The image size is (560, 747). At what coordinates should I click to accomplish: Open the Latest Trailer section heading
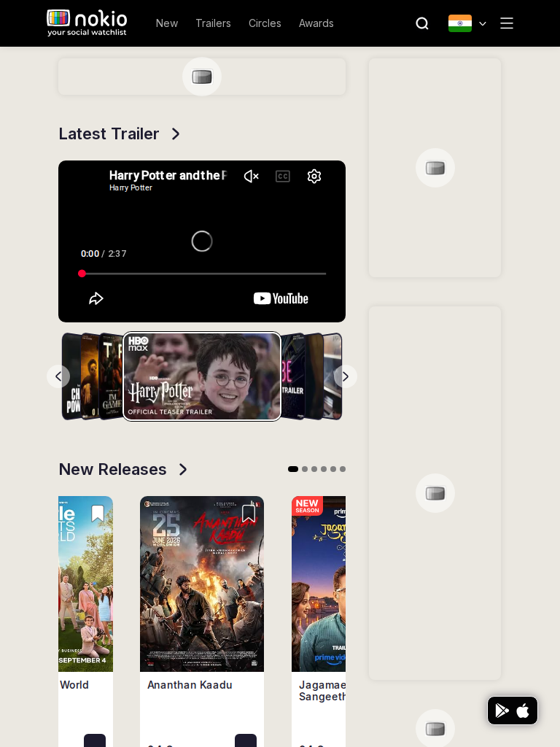[x=109, y=134]
